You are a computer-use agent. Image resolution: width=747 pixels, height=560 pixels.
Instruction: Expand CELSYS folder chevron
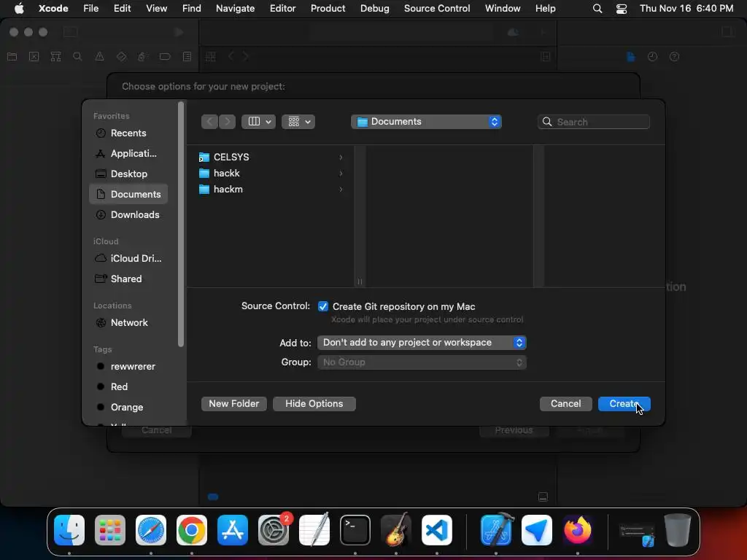point(341,157)
